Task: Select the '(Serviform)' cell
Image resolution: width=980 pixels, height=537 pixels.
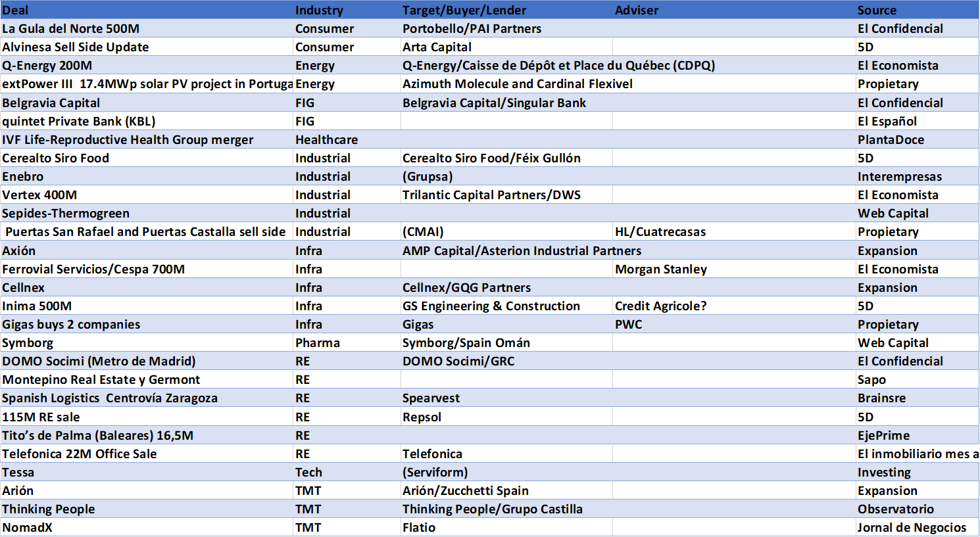Action: [x=506, y=472]
